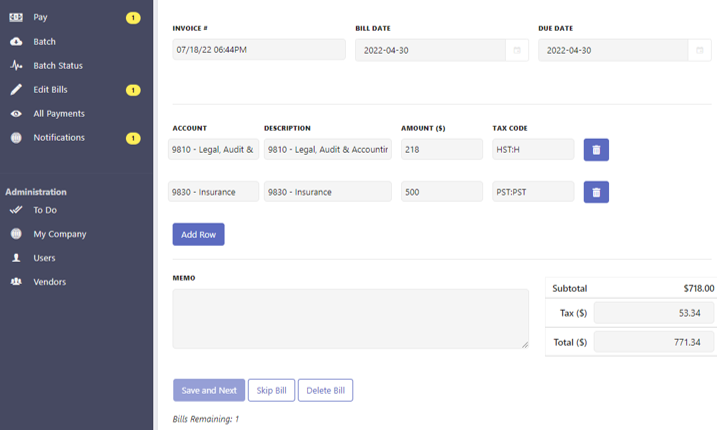This screenshot has width=717, height=430.
Task: Click the amount field showing 218
Action: tap(442, 150)
